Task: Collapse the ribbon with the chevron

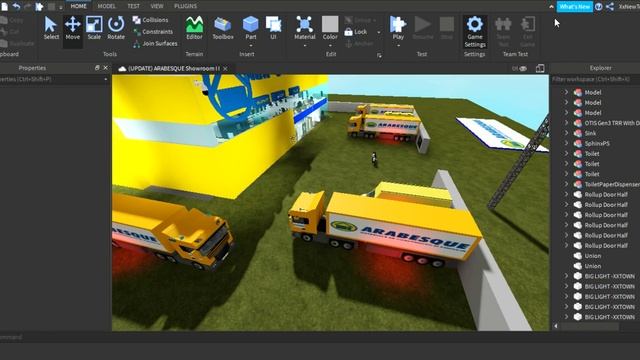Action: click(x=551, y=7)
